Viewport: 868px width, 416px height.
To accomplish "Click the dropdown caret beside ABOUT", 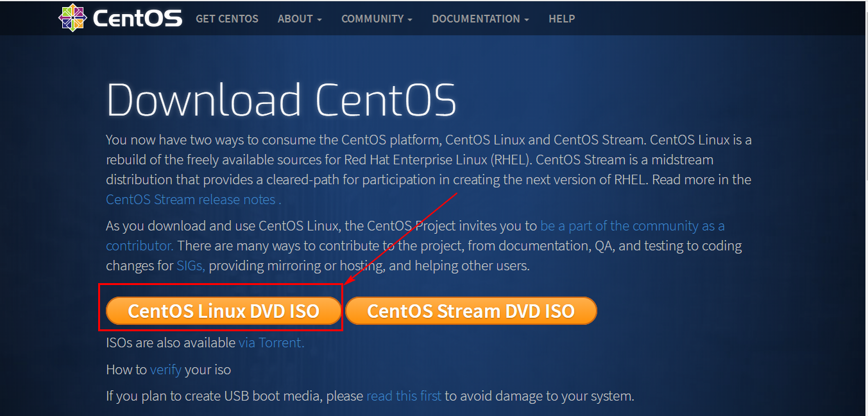I will click(319, 19).
